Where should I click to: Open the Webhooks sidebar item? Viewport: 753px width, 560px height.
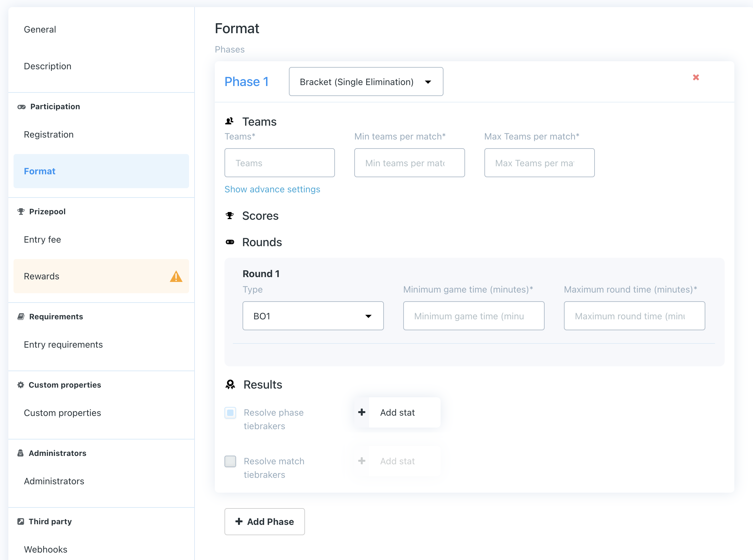click(45, 549)
